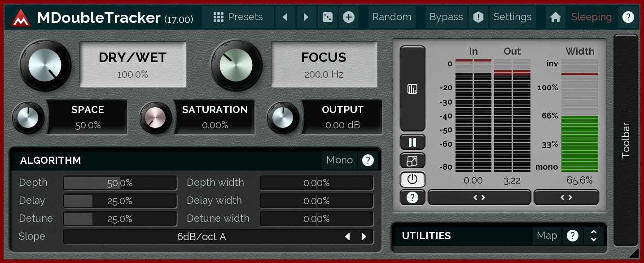Toggle the Bypass button
The image size is (644, 263).
(x=446, y=17)
